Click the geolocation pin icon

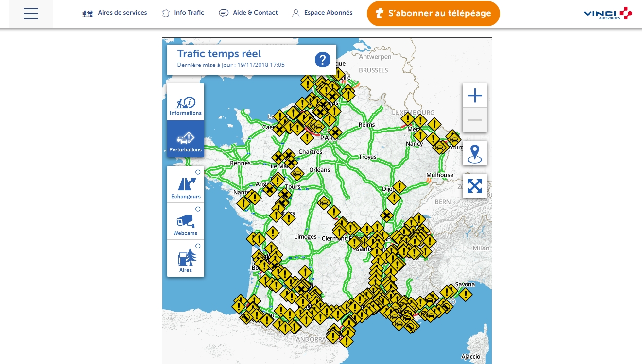pos(474,153)
